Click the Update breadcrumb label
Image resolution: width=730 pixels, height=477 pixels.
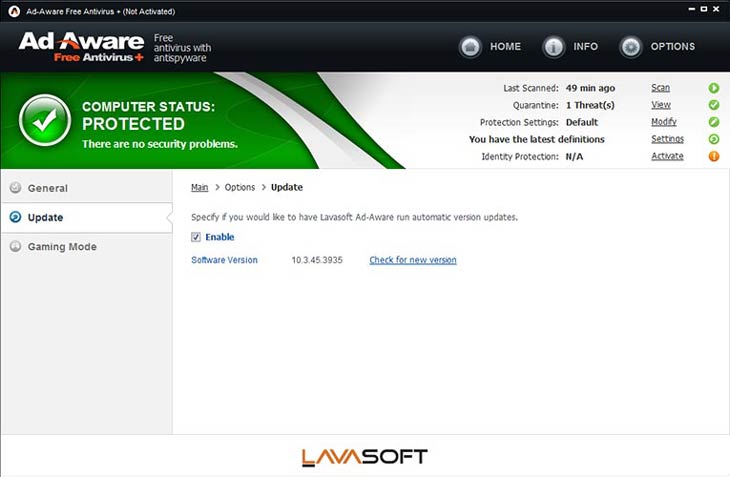pyautogui.click(x=287, y=188)
